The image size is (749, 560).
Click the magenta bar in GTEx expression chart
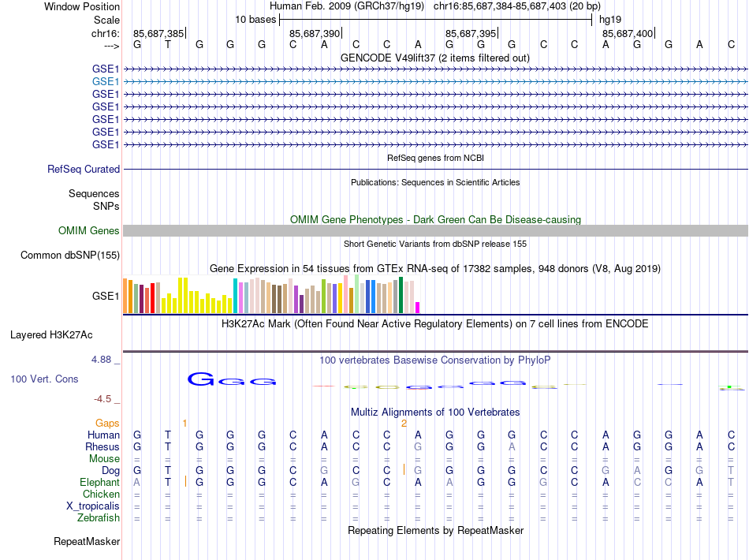click(x=418, y=308)
